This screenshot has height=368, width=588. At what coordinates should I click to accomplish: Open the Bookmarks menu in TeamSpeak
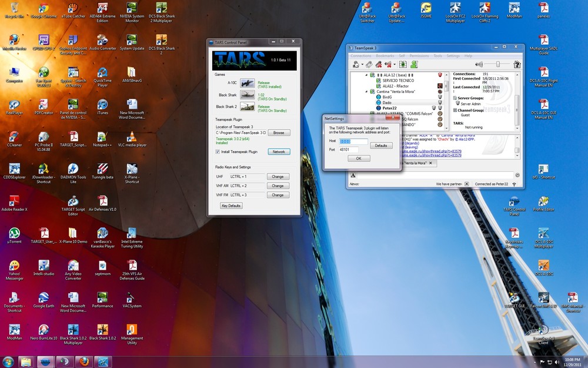point(385,55)
